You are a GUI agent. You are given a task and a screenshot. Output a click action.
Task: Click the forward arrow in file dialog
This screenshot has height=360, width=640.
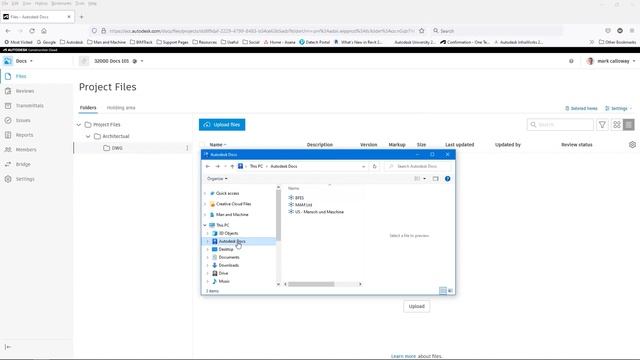coord(218,167)
